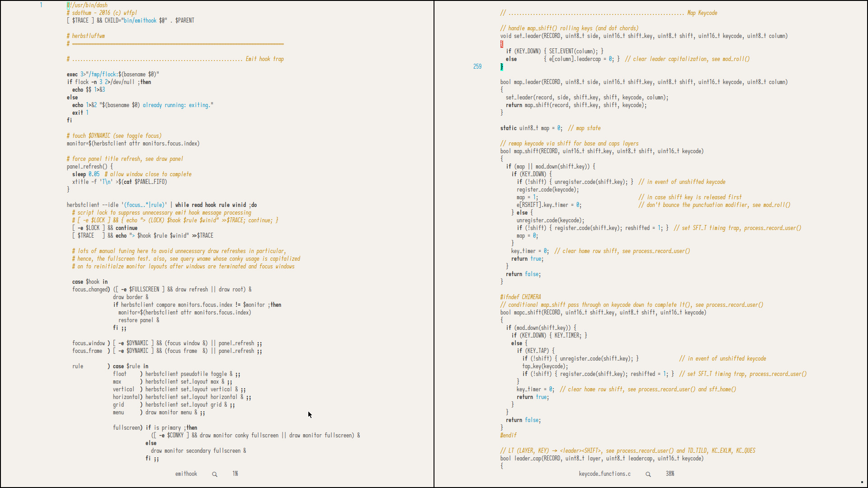Click the search icon in the keycode_functions.c statusline
Screen dimensions: 868x488
pyautogui.click(x=648, y=474)
